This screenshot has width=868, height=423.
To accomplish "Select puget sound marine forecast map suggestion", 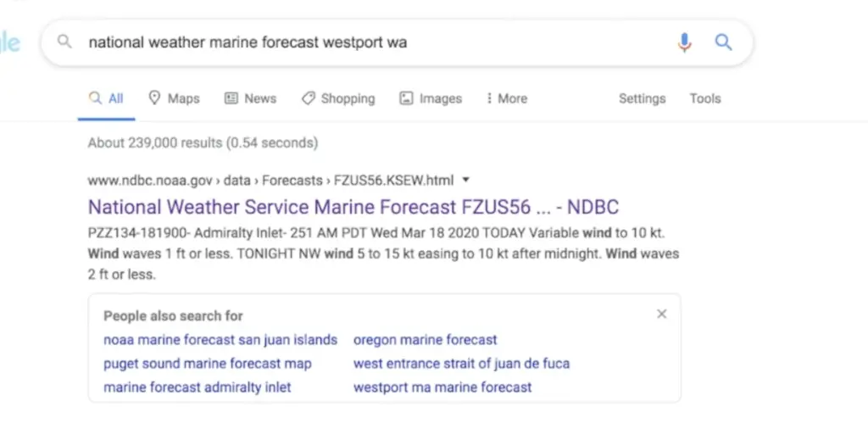I will (208, 364).
